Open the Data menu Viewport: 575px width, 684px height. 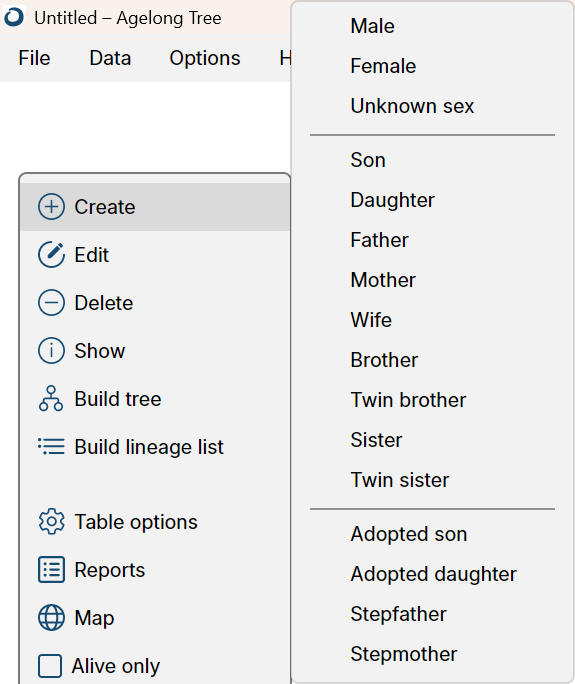tap(110, 58)
